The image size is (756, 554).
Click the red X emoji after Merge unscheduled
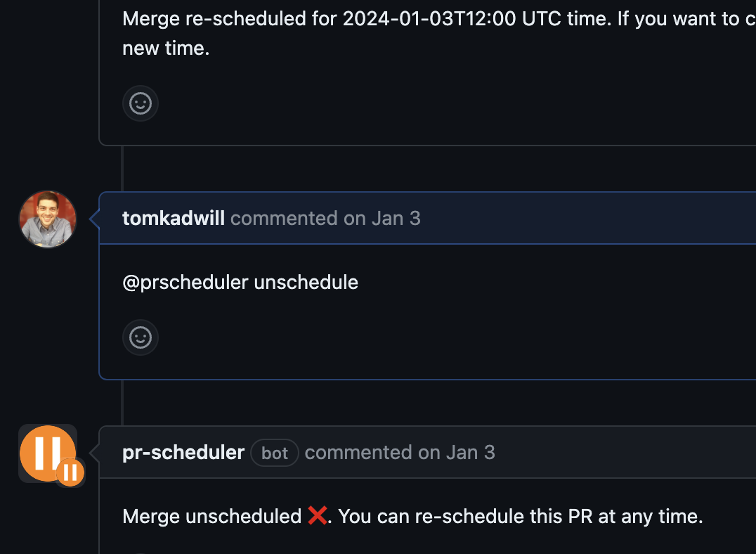(317, 516)
